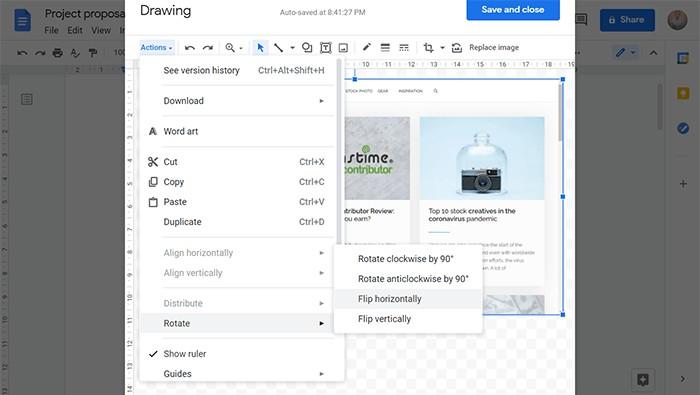
Task: Open the document outline icon
Action: 27,99
